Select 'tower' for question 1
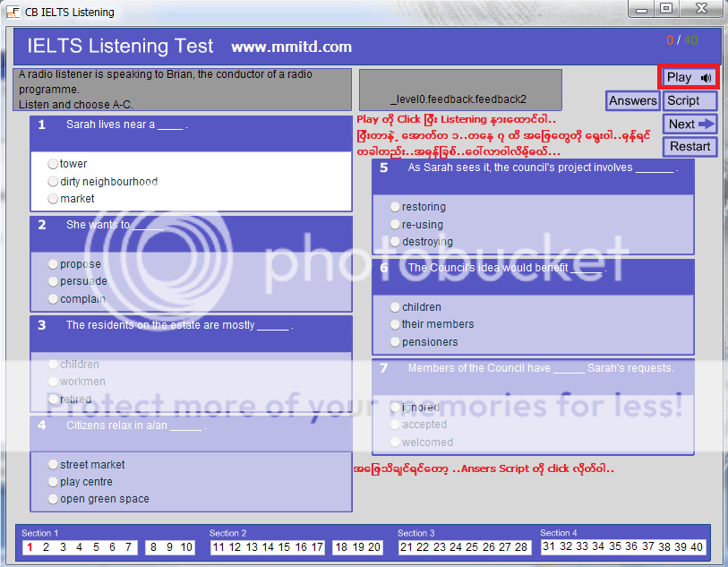The image size is (728, 567). pos(52,163)
